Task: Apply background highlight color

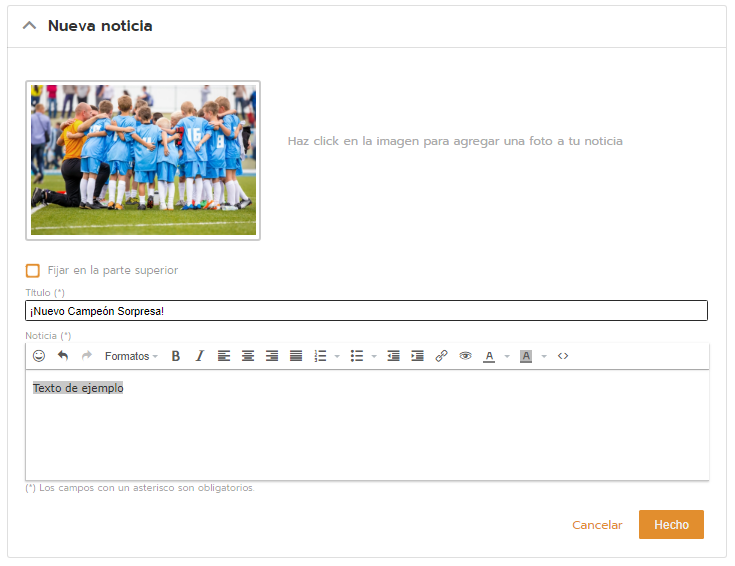Action: coord(526,357)
